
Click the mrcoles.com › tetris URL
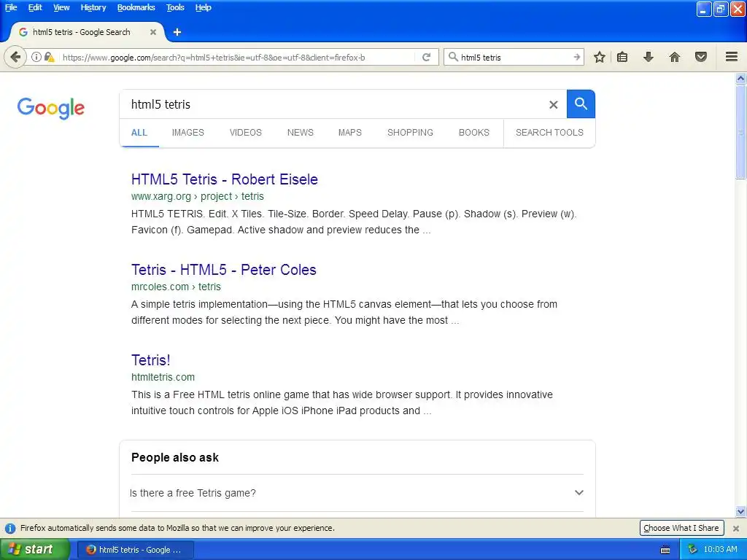[x=176, y=287]
